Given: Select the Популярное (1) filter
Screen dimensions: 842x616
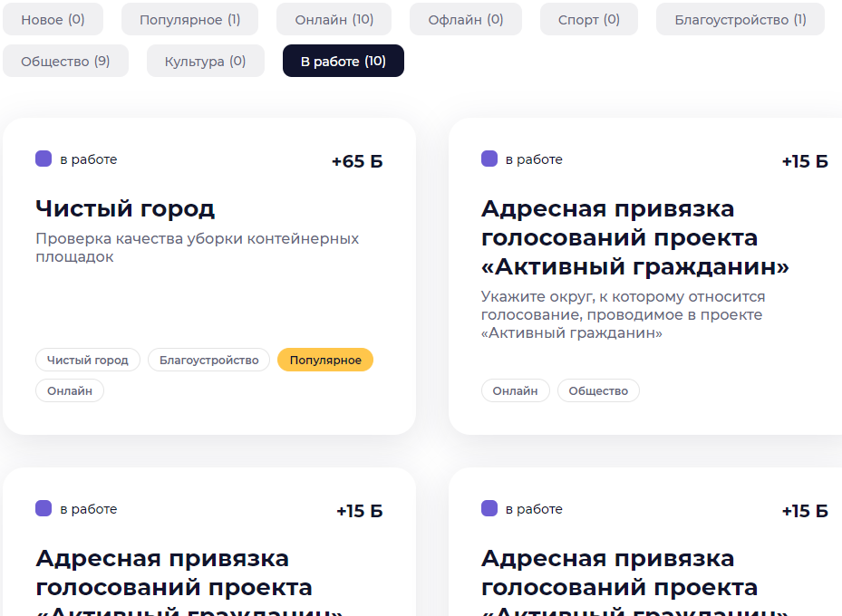Looking at the screenshot, I should pos(189,19).
